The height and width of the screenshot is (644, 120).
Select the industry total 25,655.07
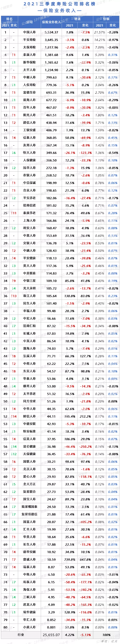coord(51,635)
